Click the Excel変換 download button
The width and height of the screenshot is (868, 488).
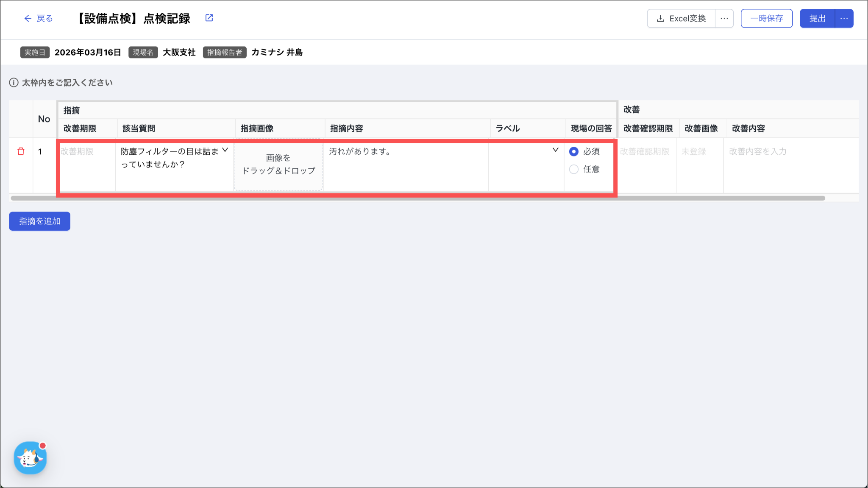pyautogui.click(x=681, y=19)
